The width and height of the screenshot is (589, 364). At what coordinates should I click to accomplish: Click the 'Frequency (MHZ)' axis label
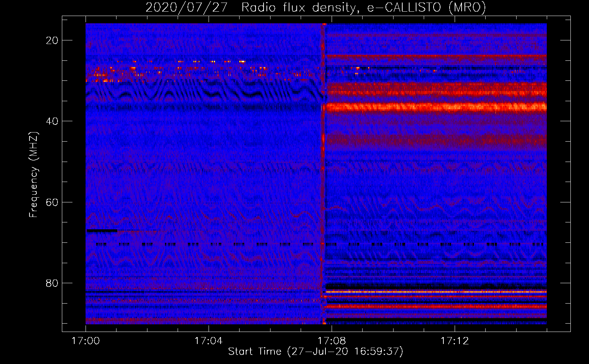[33, 175]
